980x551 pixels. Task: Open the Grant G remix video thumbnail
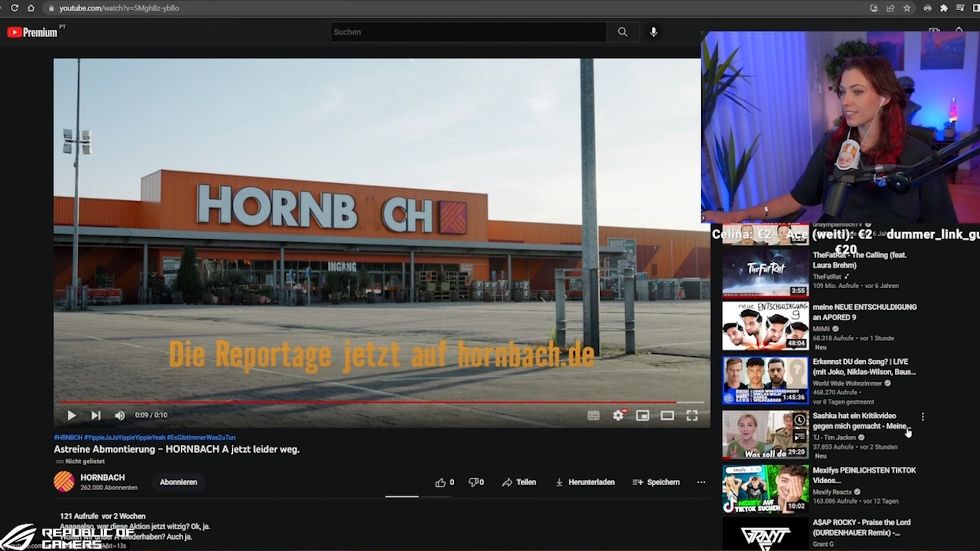tap(765, 535)
